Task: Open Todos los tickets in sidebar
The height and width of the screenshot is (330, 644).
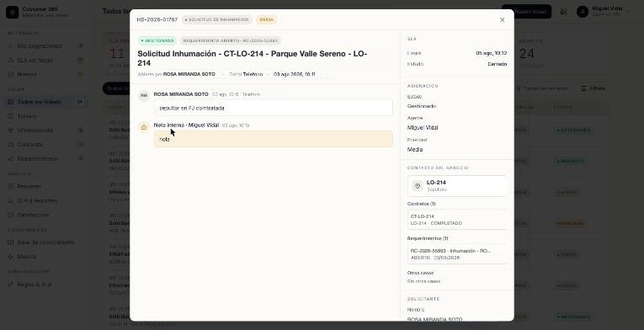Action: click(46, 102)
